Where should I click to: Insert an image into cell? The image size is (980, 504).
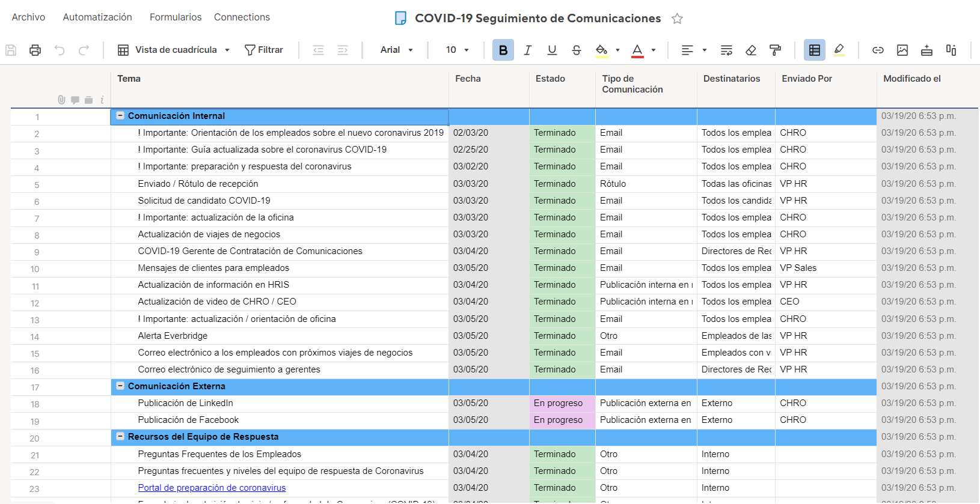tap(902, 50)
